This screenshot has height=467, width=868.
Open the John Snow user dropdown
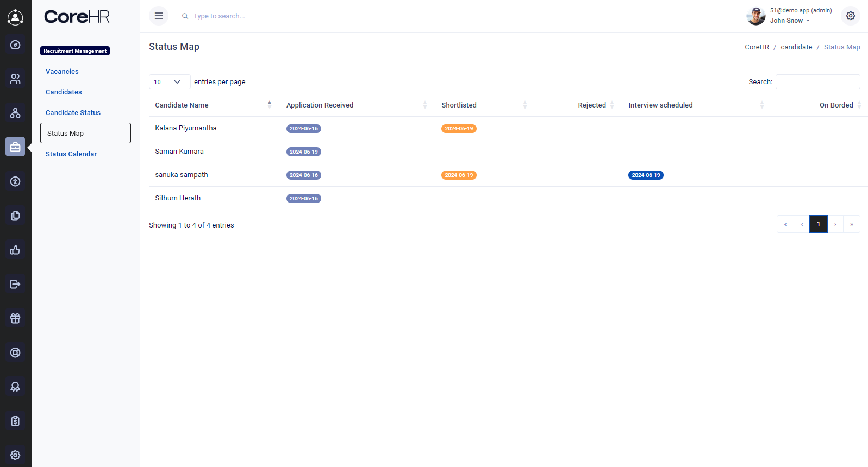click(790, 21)
